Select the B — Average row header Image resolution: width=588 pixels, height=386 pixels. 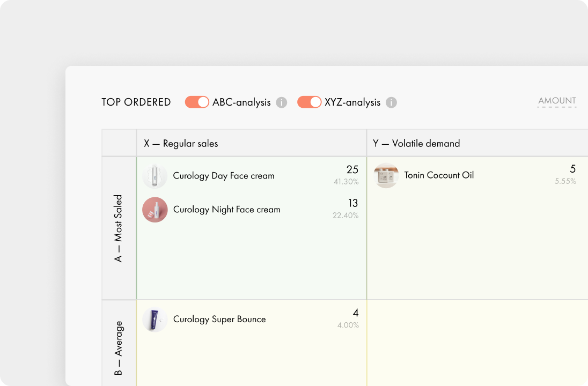(x=119, y=347)
